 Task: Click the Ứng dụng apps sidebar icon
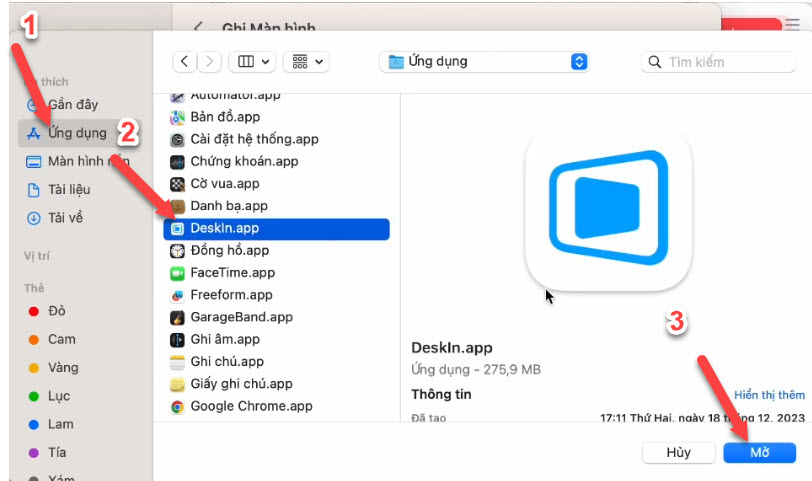click(34, 134)
